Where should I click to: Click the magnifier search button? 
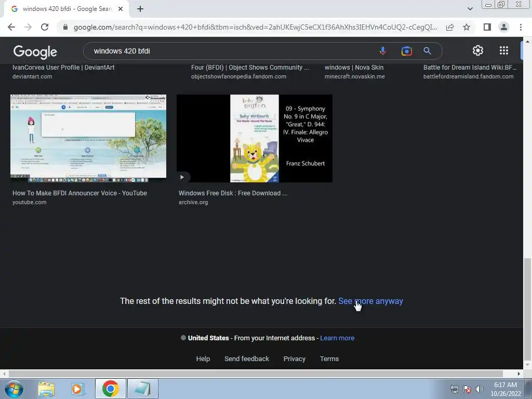tap(427, 51)
